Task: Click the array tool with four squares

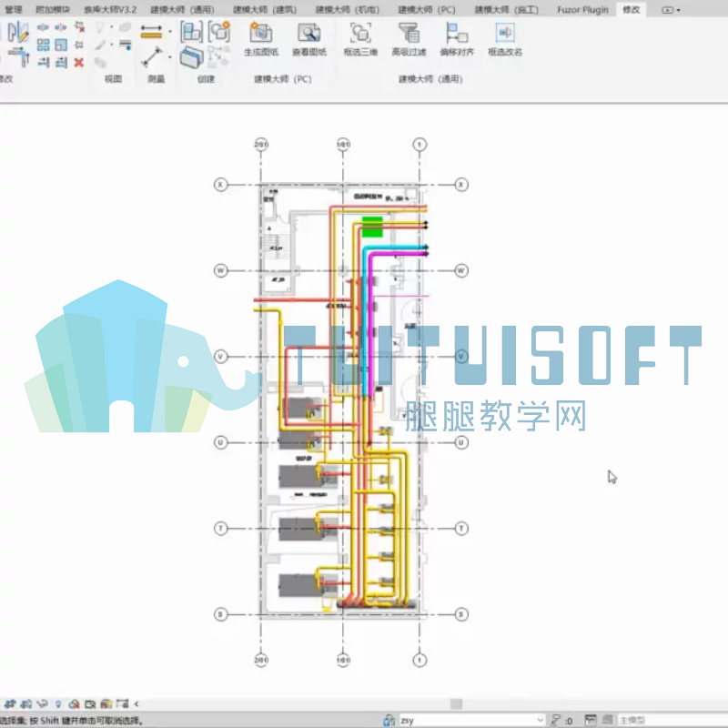Action: coord(43,45)
